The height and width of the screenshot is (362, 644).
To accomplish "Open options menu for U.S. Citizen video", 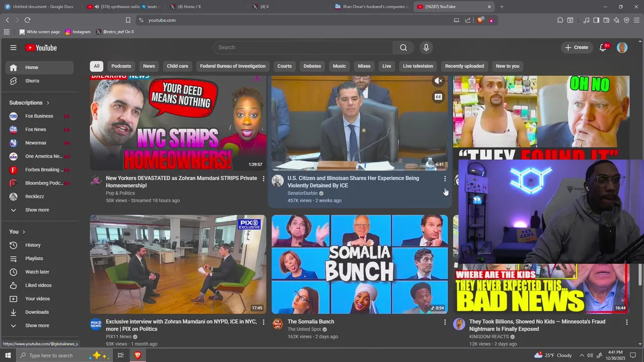I will point(445,178).
